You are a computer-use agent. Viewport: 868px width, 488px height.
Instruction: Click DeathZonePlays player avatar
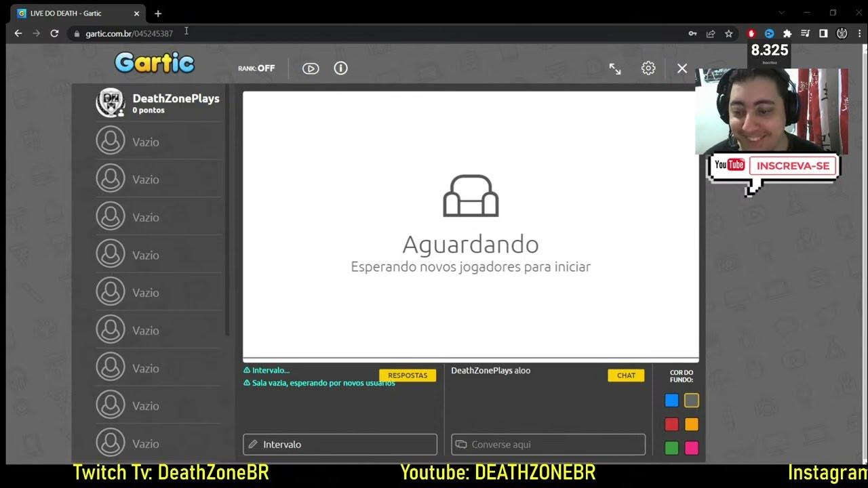[111, 103]
